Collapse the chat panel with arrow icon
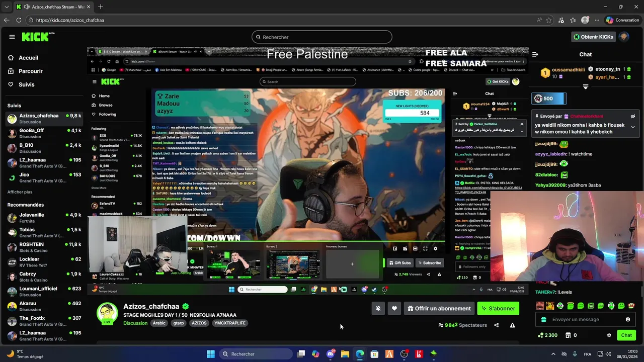 (x=535, y=54)
